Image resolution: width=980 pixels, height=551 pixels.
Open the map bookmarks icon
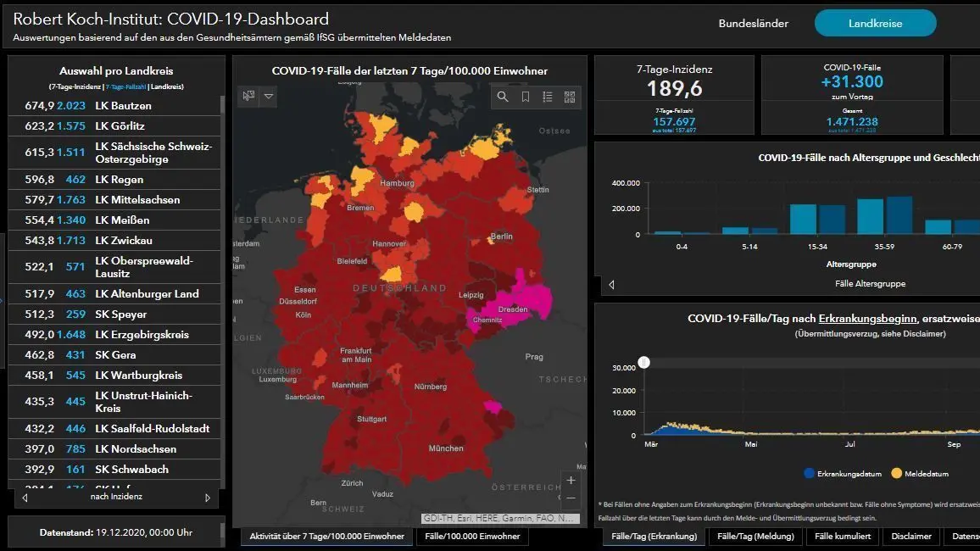click(x=526, y=97)
